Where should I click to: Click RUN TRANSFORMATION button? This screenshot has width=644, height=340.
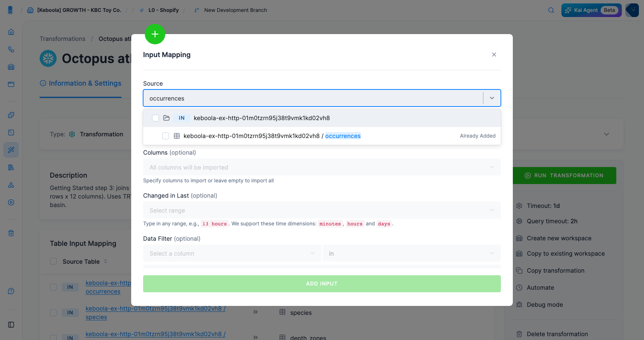pyautogui.click(x=564, y=176)
